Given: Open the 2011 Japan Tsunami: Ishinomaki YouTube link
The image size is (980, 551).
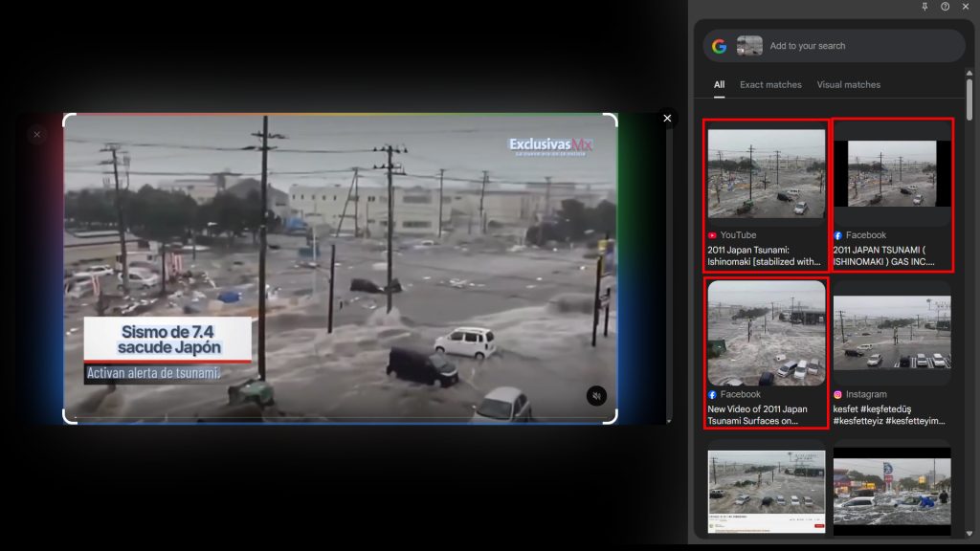Looking at the screenshot, I should tap(764, 254).
